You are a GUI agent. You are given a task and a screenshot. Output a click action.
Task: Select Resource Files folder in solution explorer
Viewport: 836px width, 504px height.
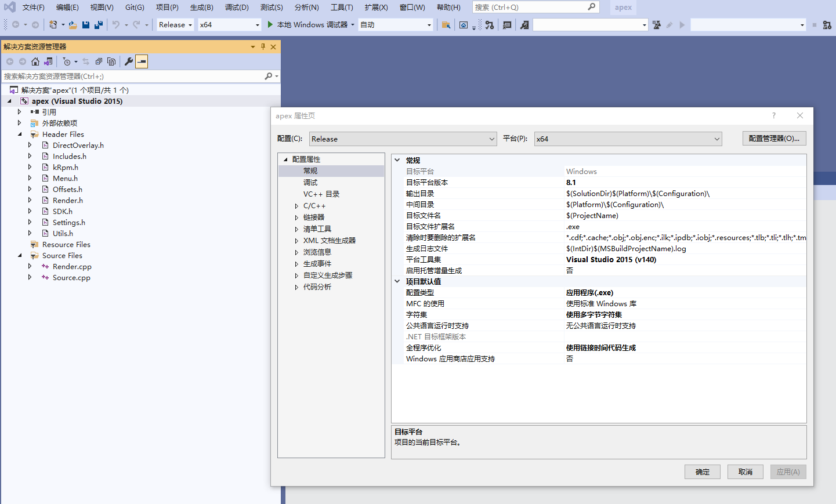pyautogui.click(x=66, y=245)
